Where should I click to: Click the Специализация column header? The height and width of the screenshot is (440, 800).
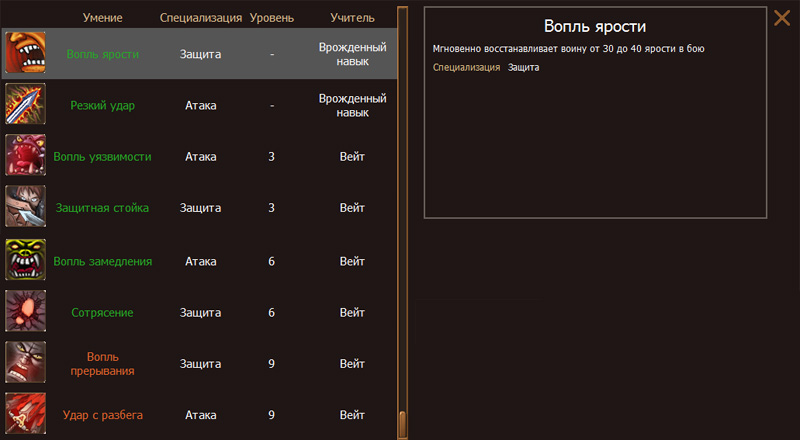[201, 18]
